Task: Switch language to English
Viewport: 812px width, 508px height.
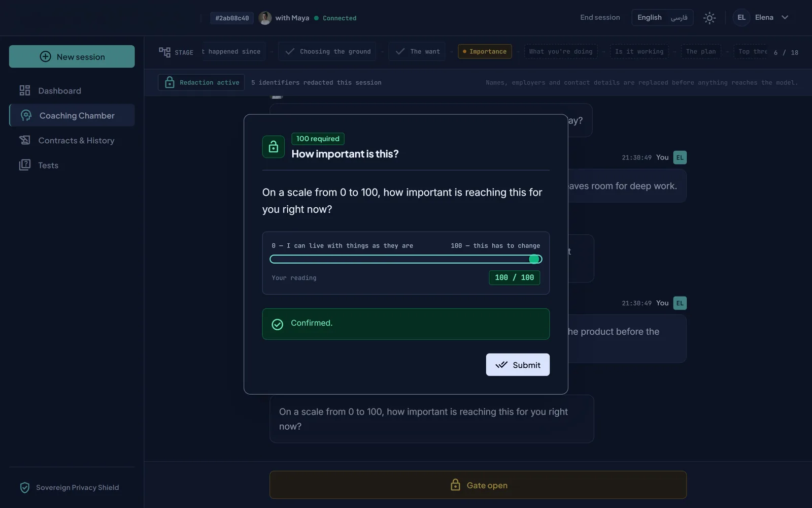Action: [x=649, y=17]
